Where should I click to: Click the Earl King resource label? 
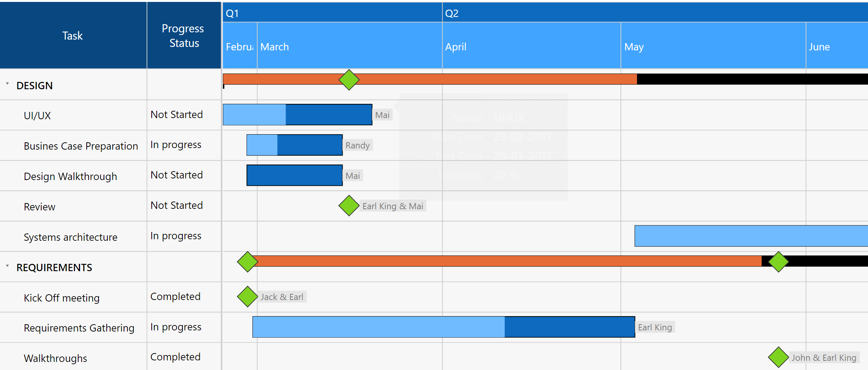coord(655,327)
